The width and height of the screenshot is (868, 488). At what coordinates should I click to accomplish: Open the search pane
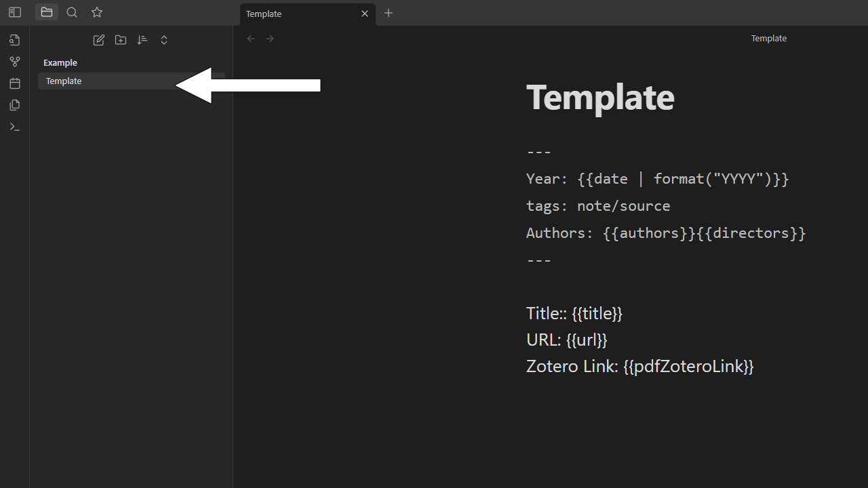tap(71, 12)
